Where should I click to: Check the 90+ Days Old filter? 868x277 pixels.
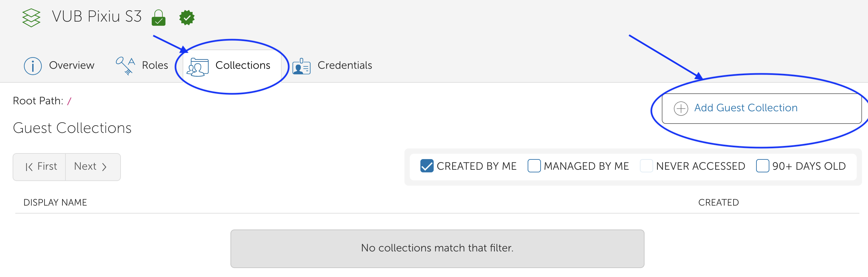click(762, 166)
